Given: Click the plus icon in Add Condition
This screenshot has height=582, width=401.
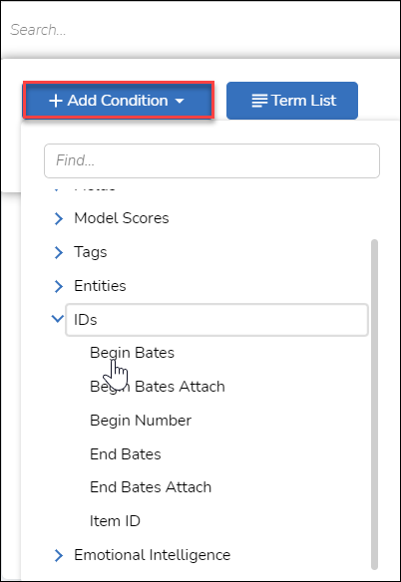Looking at the screenshot, I should coord(55,101).
